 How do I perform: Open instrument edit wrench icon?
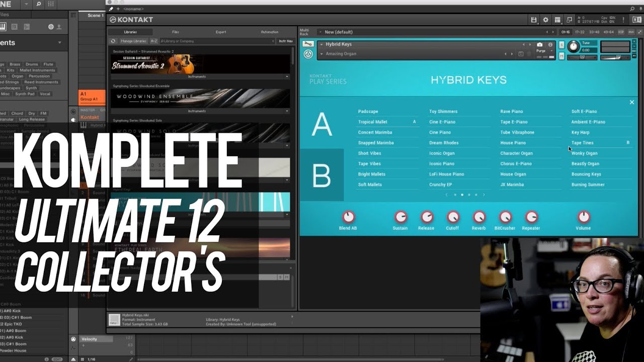[308, 44]
